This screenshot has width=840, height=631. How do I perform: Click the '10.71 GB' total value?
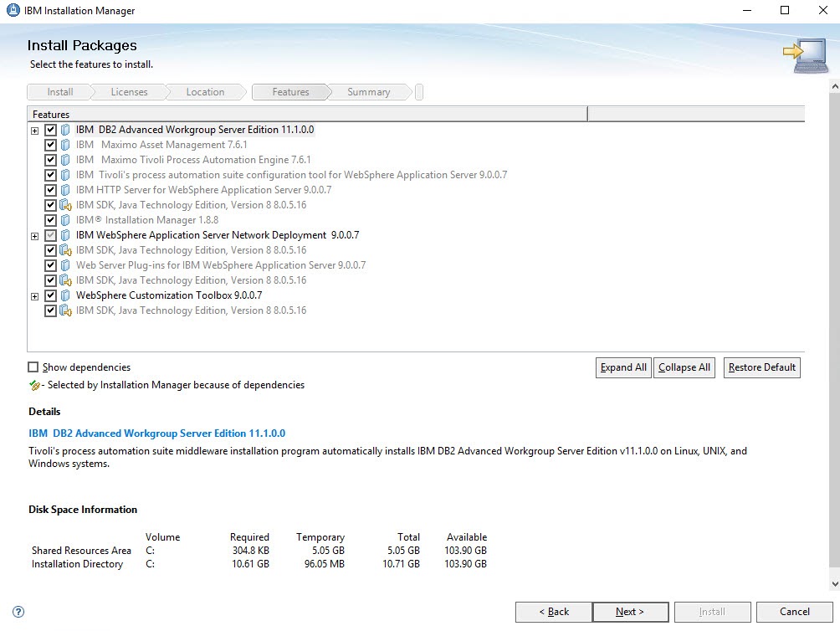point(401,564)
